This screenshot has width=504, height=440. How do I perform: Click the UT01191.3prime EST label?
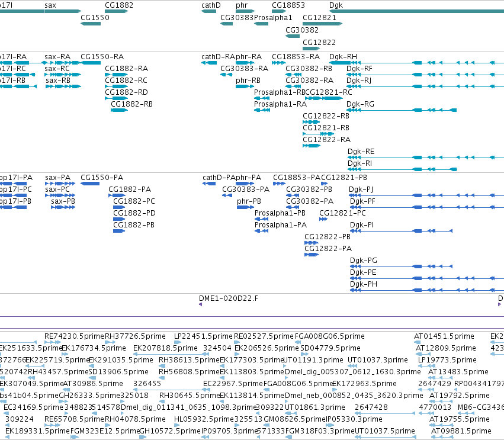[313, 360]
